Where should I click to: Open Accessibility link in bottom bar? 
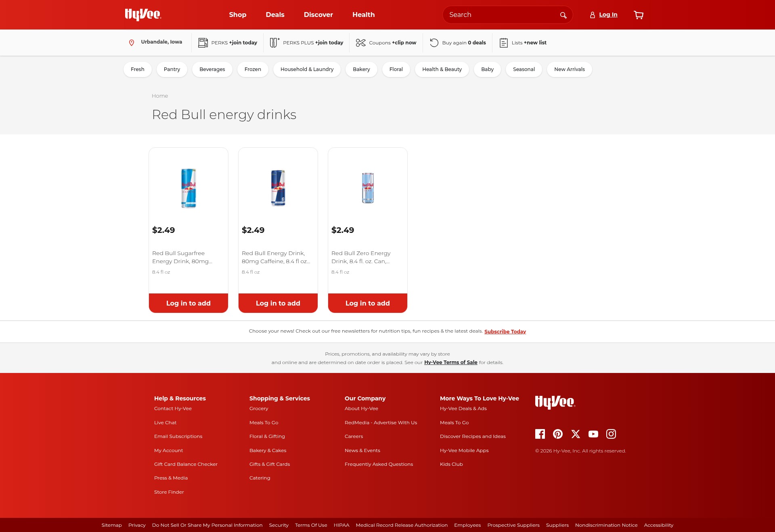click(x=658, y=526)
